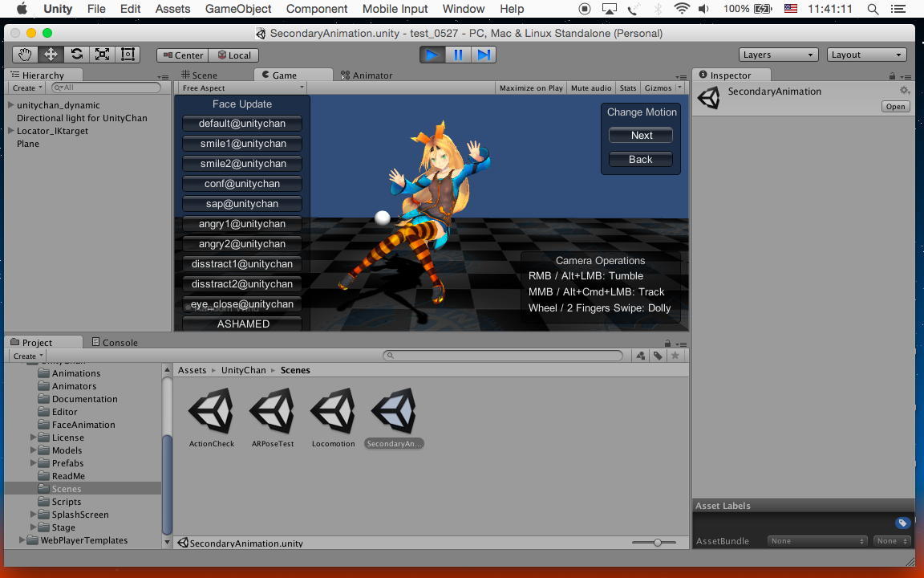Click Next in Change Motion panel
Image resolution: width=924 pixels, height=578 pixels.
641,136
